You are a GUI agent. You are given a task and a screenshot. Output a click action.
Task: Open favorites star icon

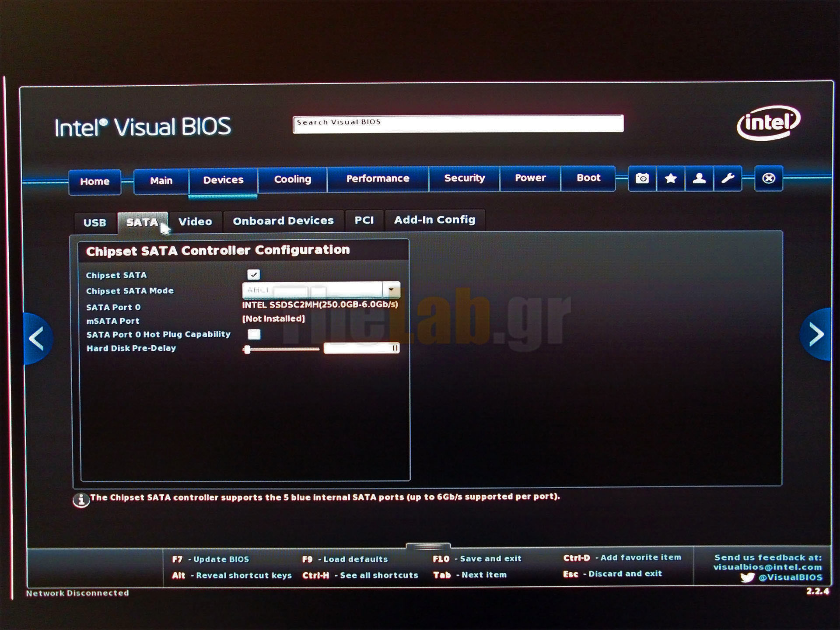coord(670,178)
